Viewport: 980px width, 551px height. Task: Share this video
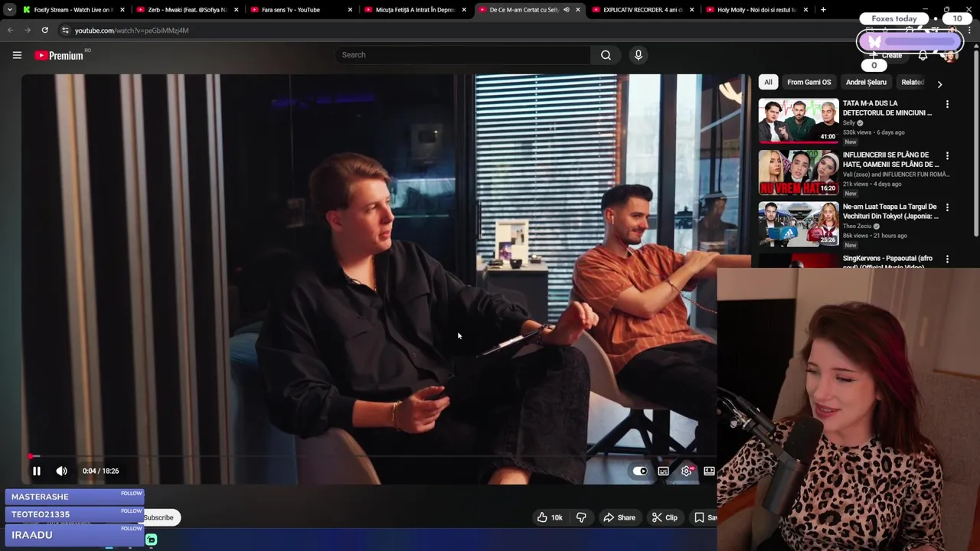pyautogui.click(x=619, y=517)
